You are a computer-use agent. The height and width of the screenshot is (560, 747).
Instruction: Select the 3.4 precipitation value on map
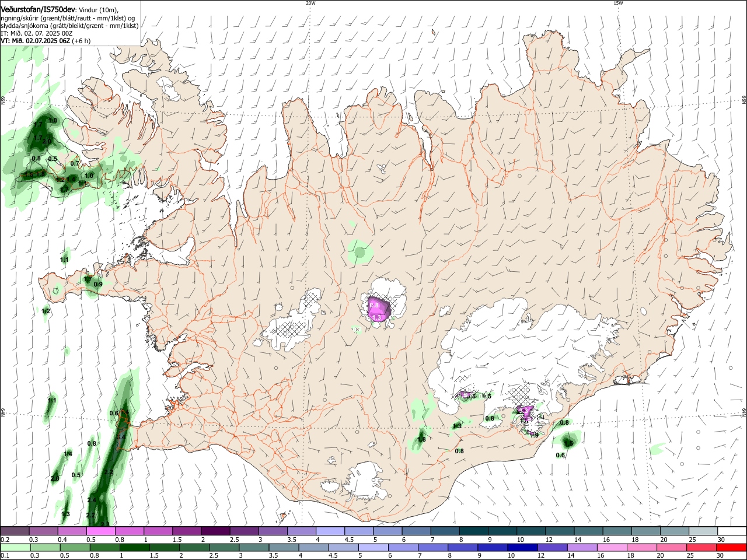click(121, 436)
